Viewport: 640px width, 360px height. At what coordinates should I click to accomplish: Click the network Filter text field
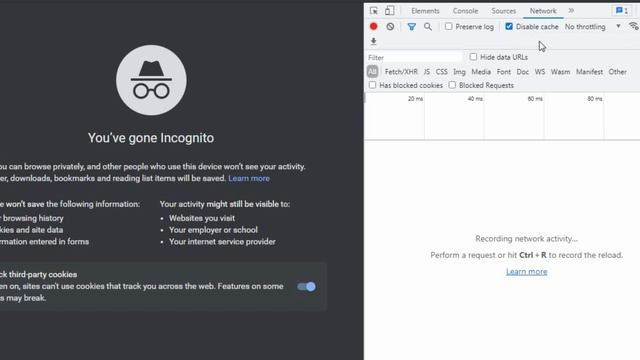414,58
